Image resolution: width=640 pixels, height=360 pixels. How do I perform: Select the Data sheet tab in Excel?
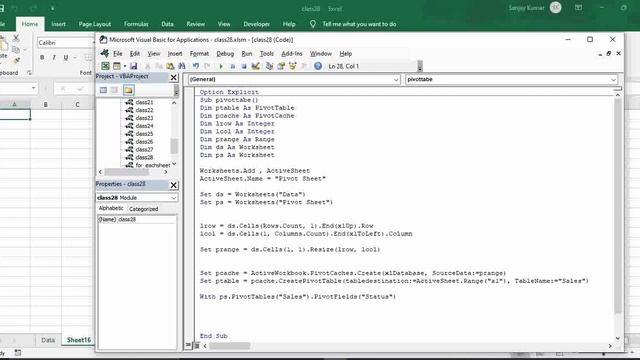48,340
